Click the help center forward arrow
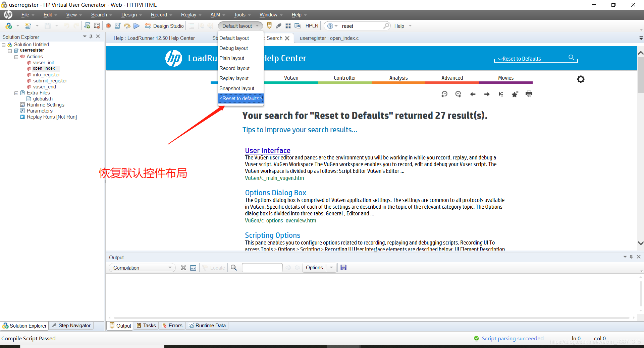 coord(487,94)
